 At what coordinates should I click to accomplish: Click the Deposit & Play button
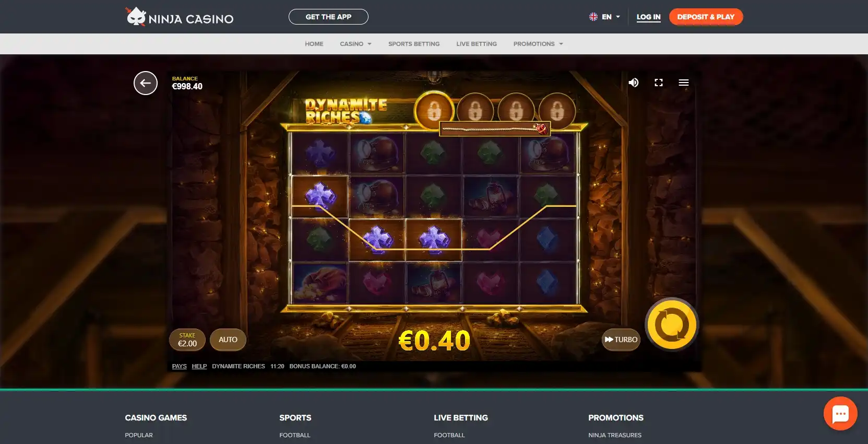[706, 17]
